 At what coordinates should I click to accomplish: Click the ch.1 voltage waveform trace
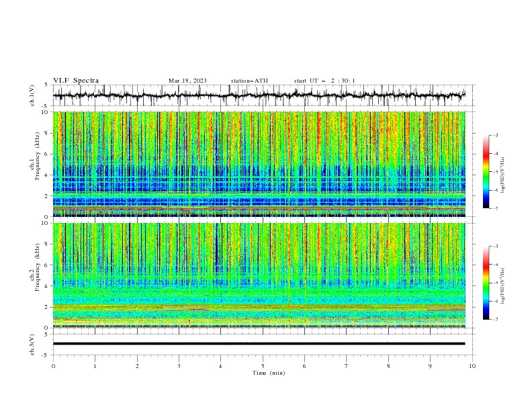pos(259,95)
